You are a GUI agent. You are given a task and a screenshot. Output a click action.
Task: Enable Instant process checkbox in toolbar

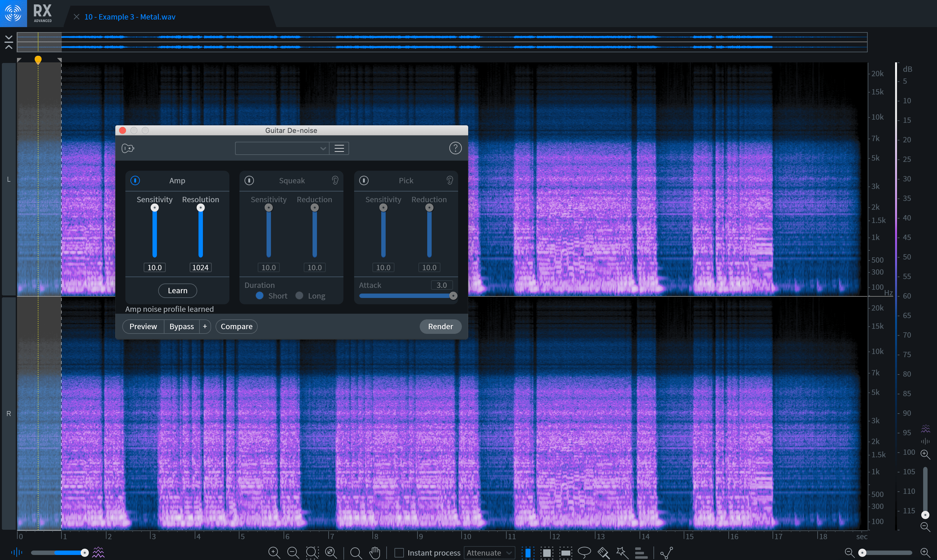(398, 550)
